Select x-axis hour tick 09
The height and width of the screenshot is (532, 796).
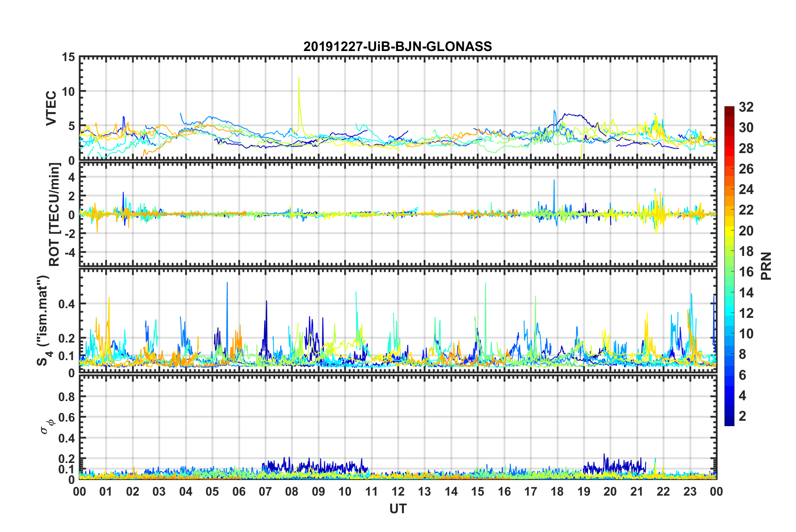tap(318, 491)
